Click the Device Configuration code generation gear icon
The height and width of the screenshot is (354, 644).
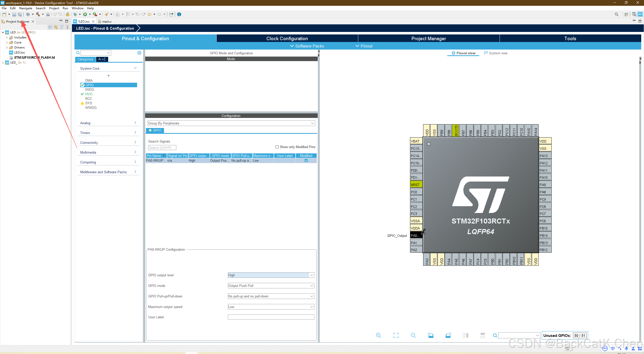[x=68, y=14]
